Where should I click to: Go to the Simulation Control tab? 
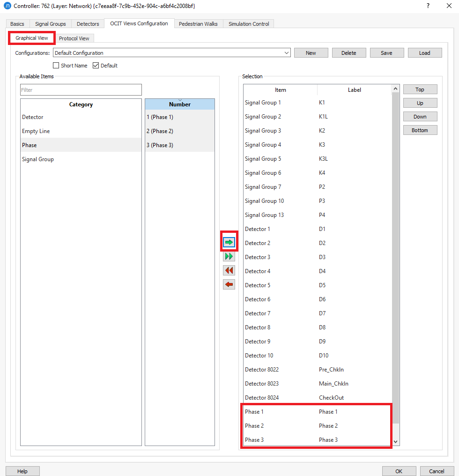[x=249, y=24]
